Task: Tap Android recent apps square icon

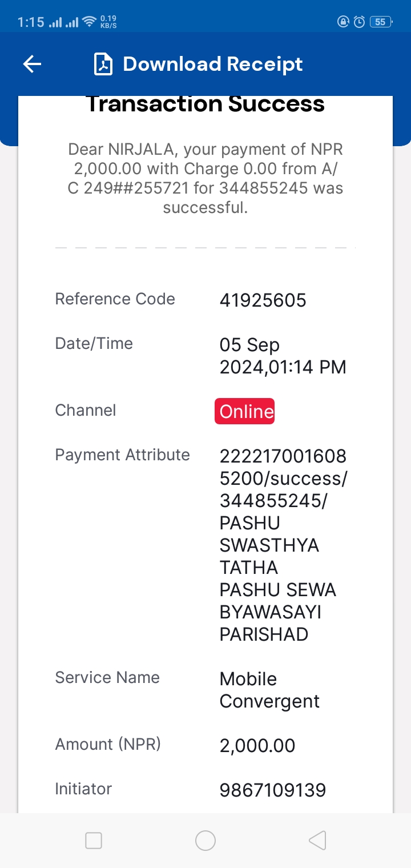Action: (x=94, y=841)
